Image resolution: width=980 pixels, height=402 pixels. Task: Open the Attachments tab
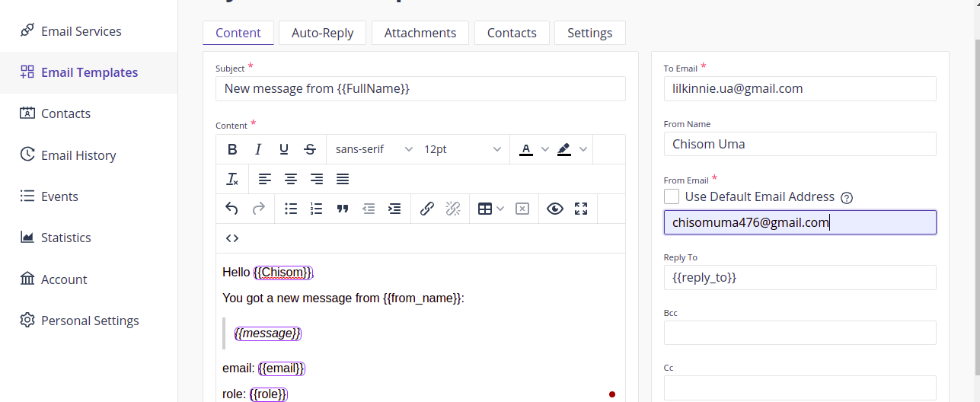pos(420,33)
